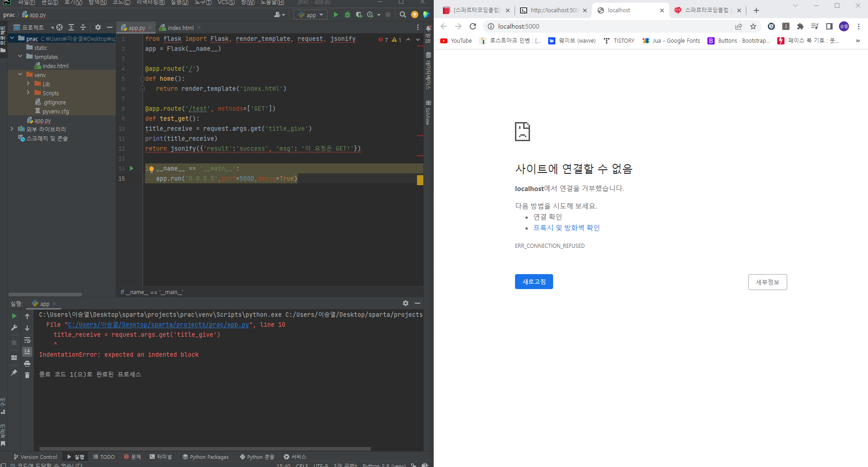The image size is (868, 467).
Task: Hide the Project tool window
Action: 110,27
